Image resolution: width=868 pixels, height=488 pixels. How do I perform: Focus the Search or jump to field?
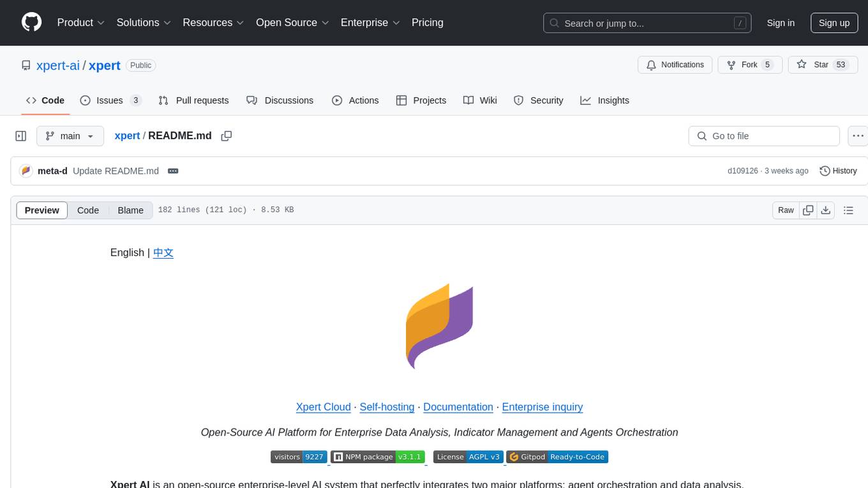647,23
